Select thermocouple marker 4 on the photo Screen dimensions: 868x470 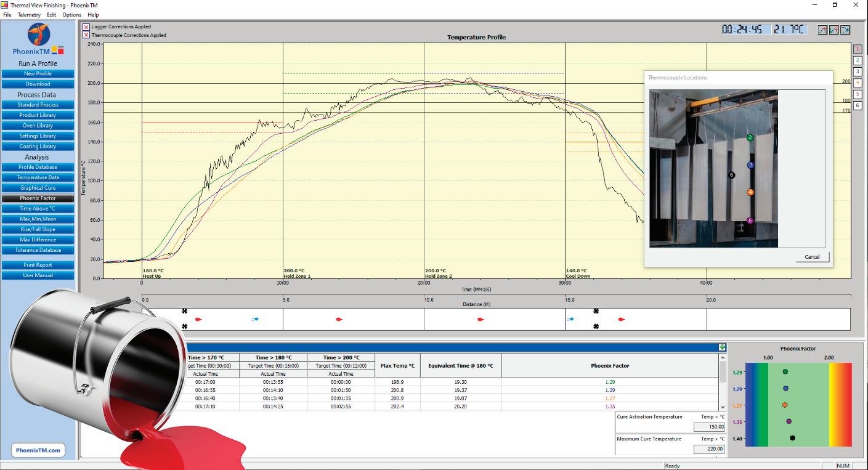pyautogui.click(x=750, y=192)
